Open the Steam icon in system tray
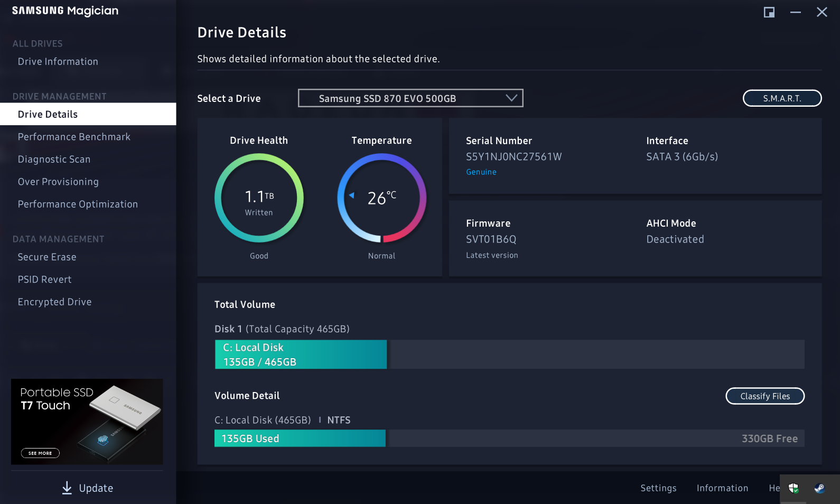This screenshot has width=840, height=504. [x=819, y=488]
